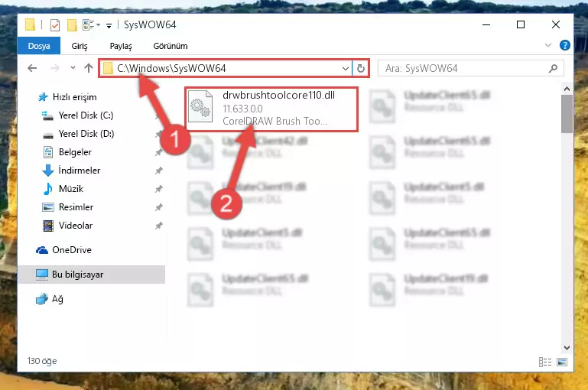Open the Resimler folder
The height and width of the screenshot is (390, 588).
click(76, 207)
